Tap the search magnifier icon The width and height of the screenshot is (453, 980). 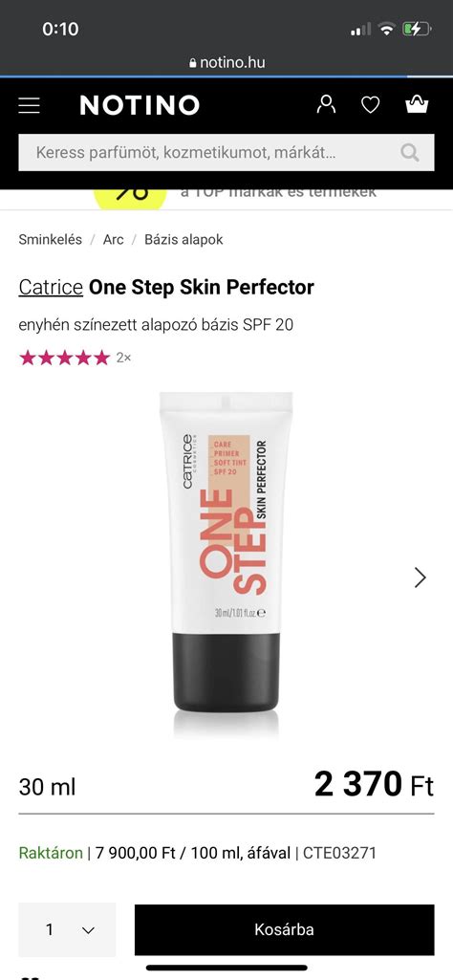tap(410, 152)
